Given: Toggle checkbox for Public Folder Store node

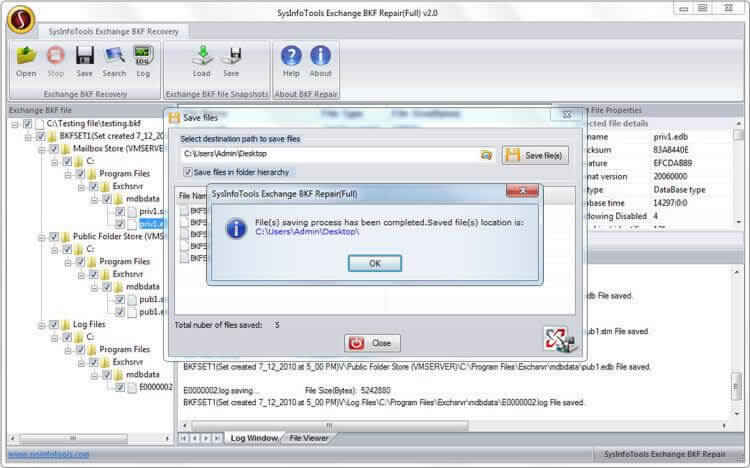Looking at the screenshot, I should tap(54, 237).
